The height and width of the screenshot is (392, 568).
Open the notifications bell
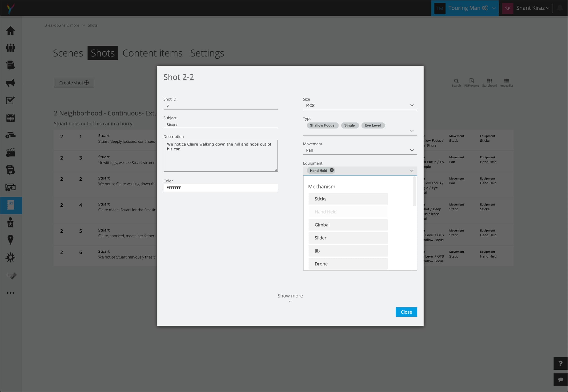[x=560, y=8]
